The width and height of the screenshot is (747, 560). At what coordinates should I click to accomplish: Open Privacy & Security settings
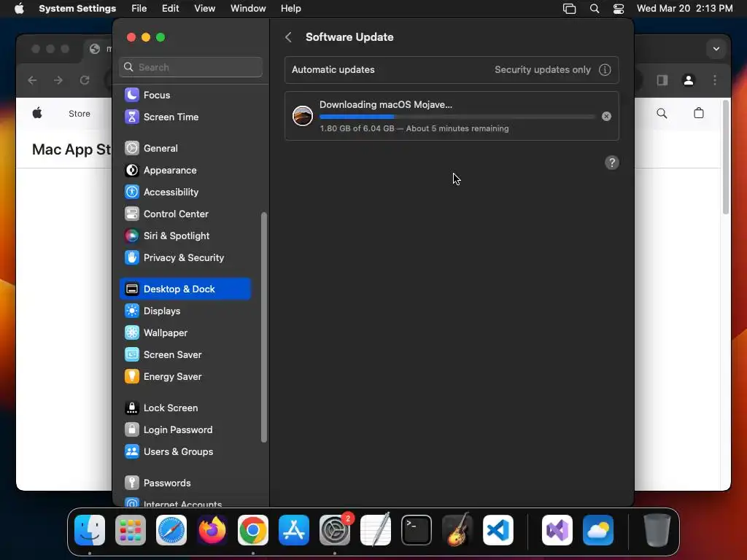(x=185, y=257)
